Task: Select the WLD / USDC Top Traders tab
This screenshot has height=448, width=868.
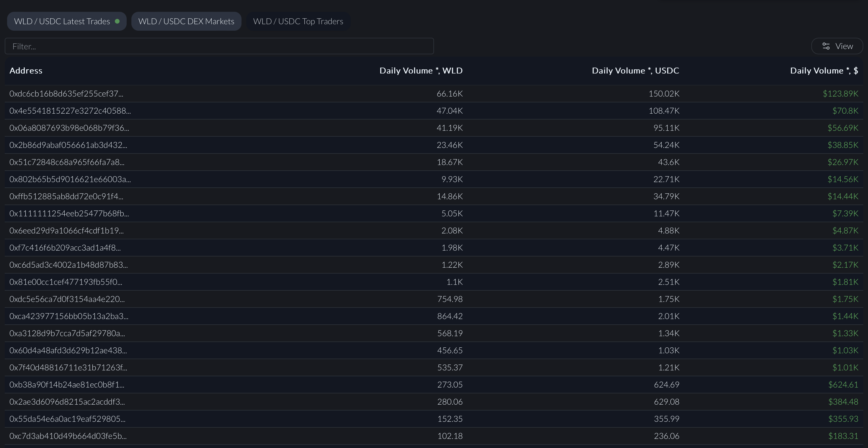Action: pos(298,21)
